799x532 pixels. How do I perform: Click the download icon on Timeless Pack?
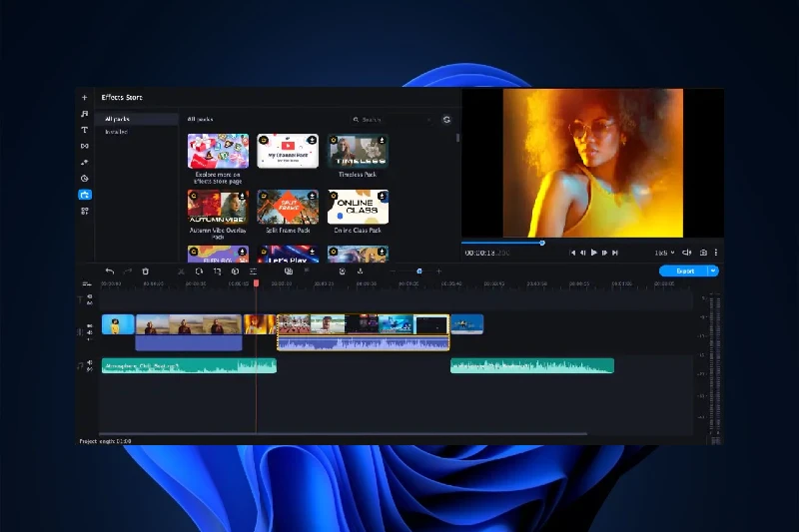tap(382, 140)
